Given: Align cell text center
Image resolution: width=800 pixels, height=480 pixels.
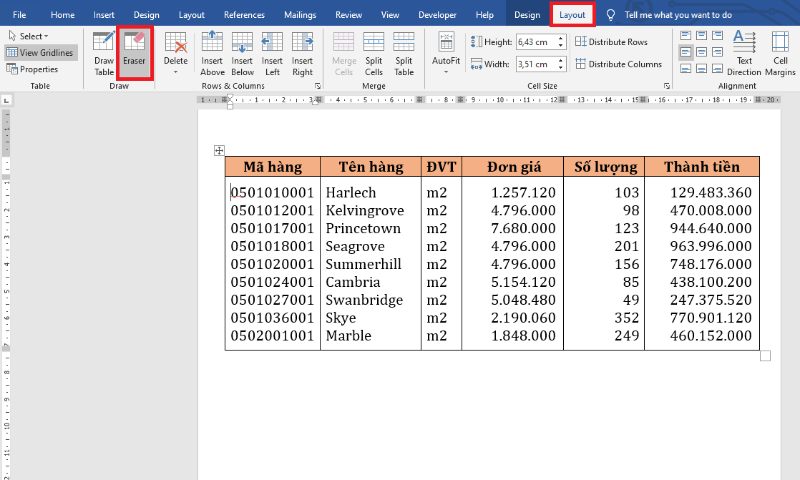Looking at the screenshot, I should click(x=702, y=52).
